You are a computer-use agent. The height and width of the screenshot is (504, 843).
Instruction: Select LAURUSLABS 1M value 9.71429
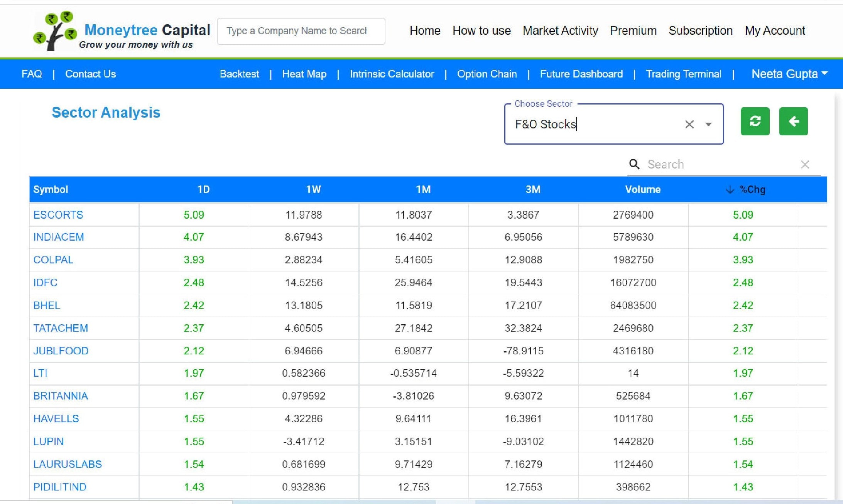click(x=413, y=464)
